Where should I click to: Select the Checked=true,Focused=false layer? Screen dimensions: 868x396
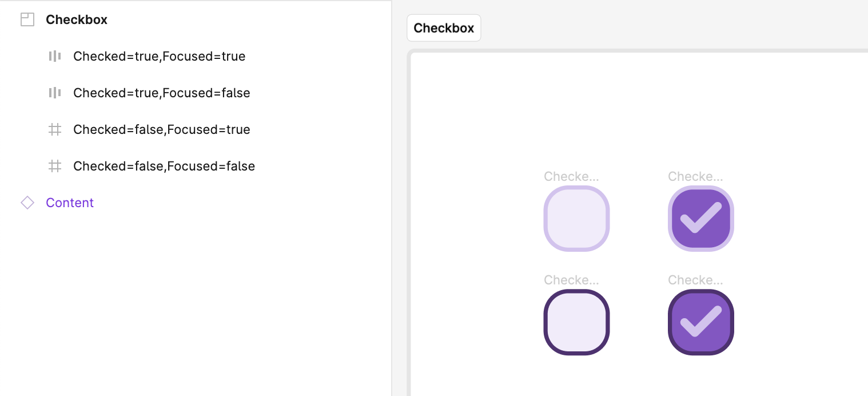161,93
